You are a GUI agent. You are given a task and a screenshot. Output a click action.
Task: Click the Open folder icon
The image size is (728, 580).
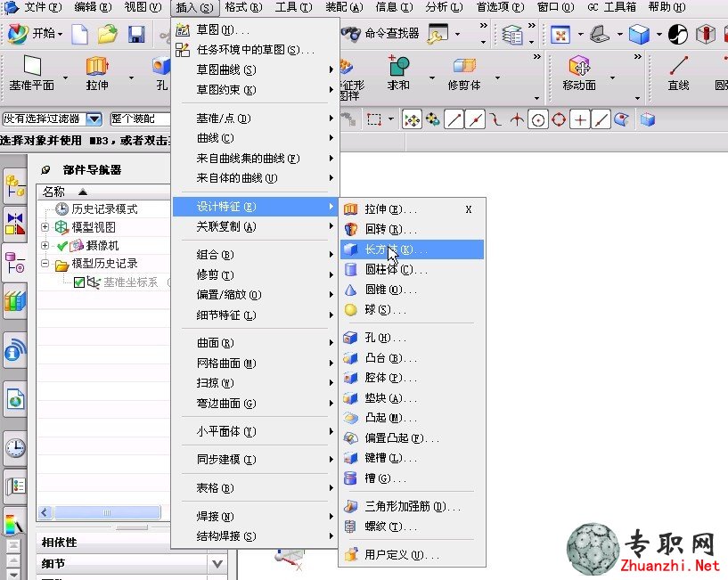point(107,34)
